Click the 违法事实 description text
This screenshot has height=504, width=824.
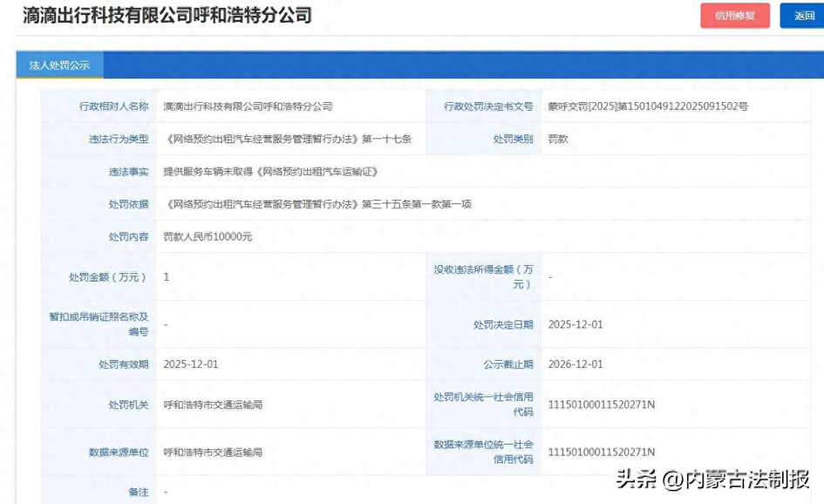[x=270, y=172]
